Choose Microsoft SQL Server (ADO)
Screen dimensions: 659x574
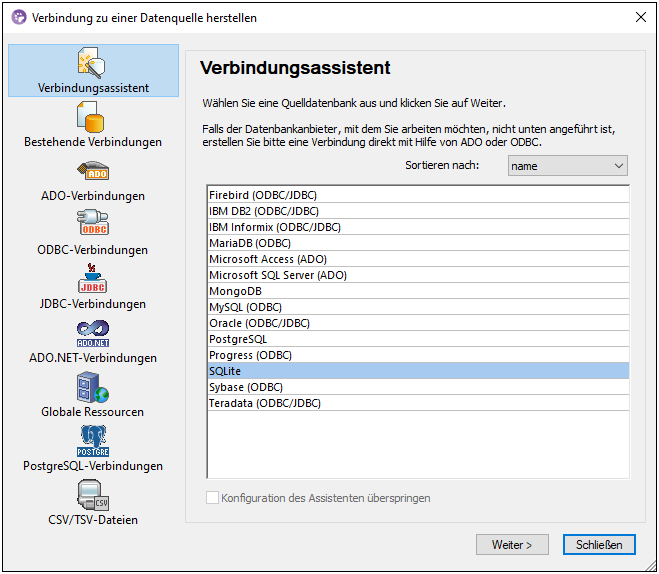tap(418, 275)
